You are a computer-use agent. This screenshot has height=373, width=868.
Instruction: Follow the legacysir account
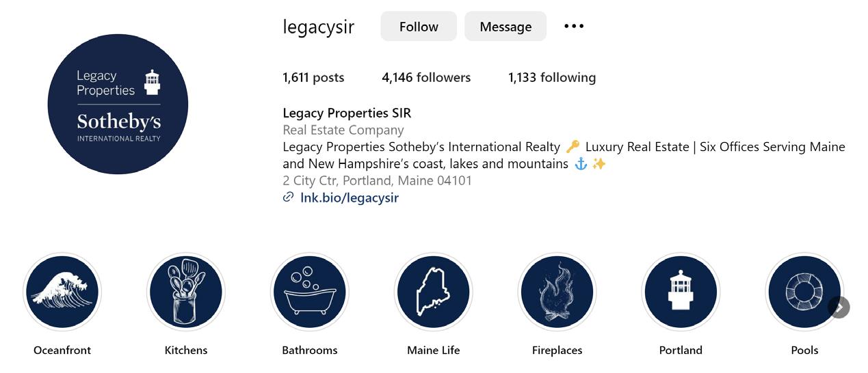[x=419, y=26]
